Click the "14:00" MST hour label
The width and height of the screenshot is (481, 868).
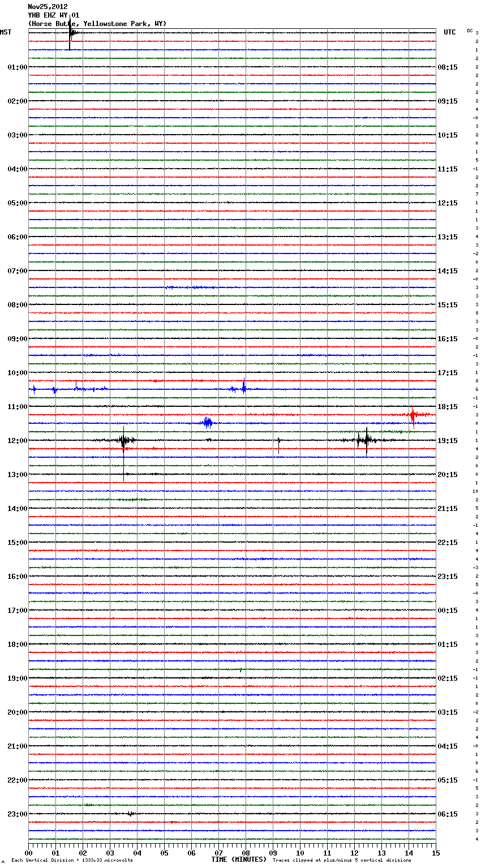point(18,509)
